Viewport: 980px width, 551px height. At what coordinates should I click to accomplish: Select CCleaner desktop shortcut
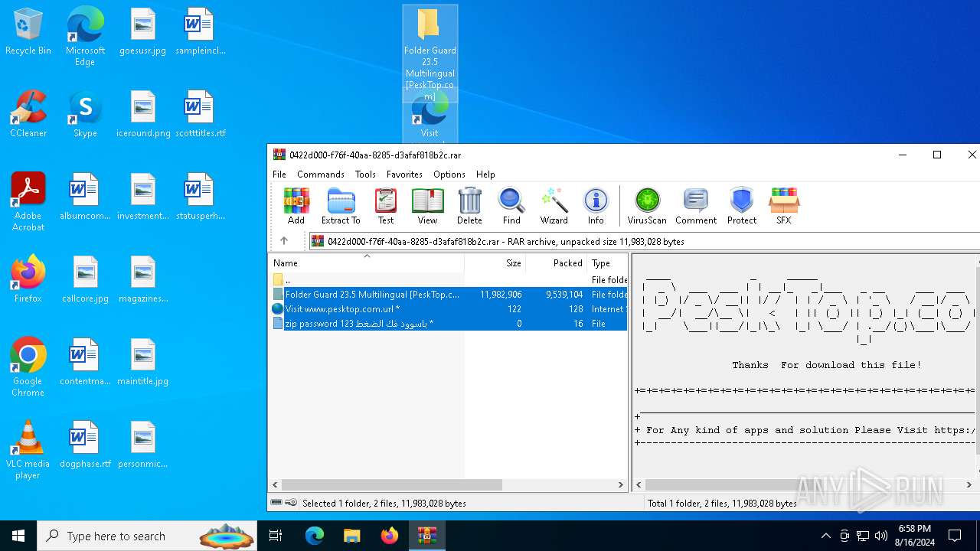pyautogui.click(x=28, y=115)
